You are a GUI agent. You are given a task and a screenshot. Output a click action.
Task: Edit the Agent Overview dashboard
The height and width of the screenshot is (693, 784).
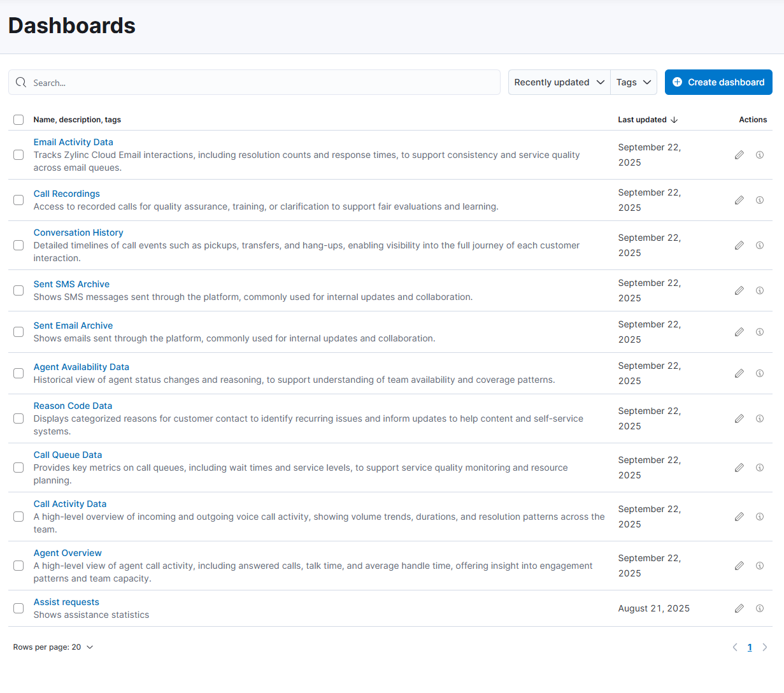click(x=739, y=566)
